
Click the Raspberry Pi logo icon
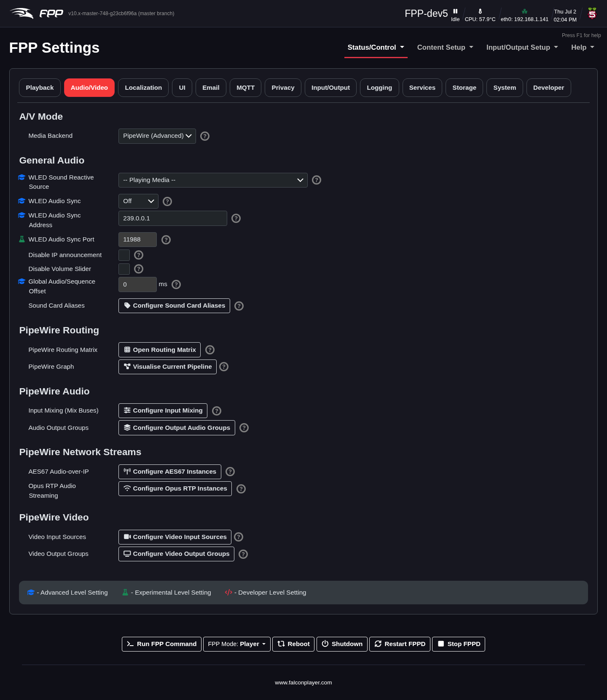coord(592,13)
